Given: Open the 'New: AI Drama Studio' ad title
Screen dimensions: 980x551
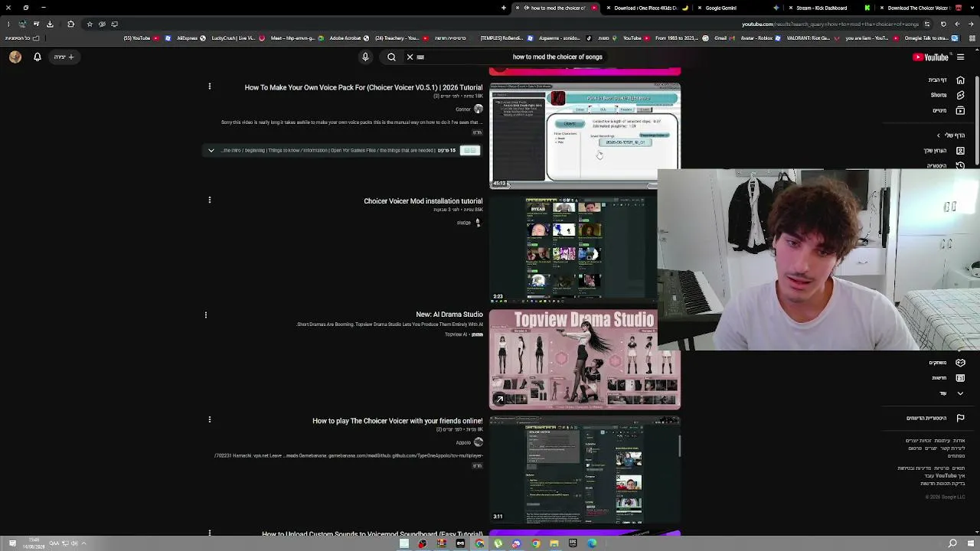Looking at the screenshot, I should [449, 315].
